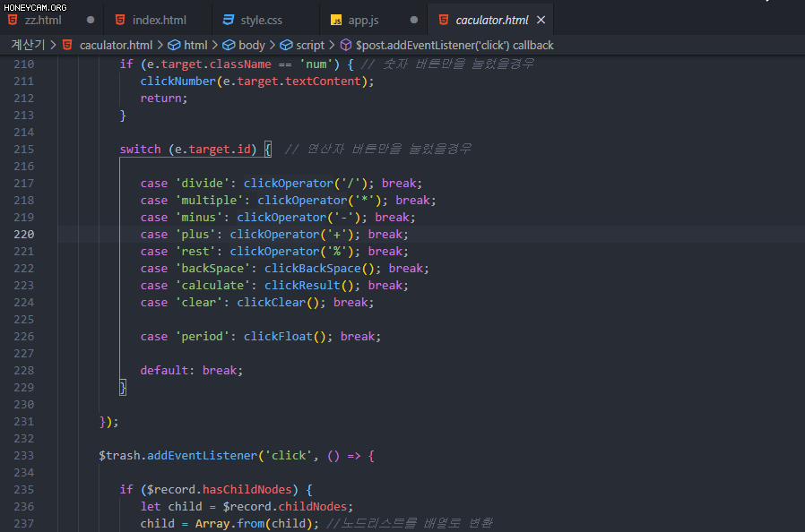Click 'hasChildNodes' on line 235
This screenshot has height=532, width=805.
click(247, 489)
